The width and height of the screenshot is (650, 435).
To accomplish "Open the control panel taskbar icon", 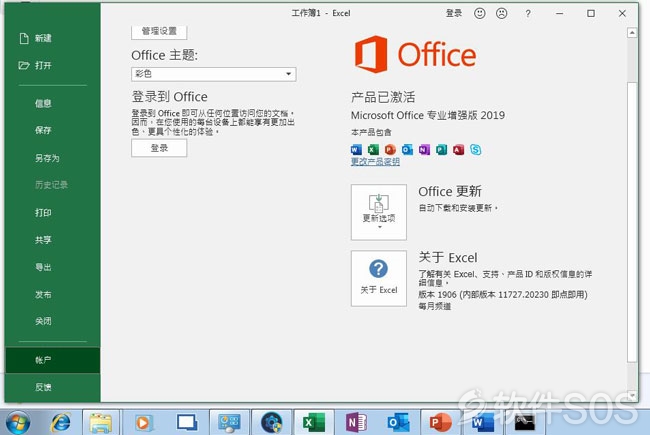I will (229, 423).
